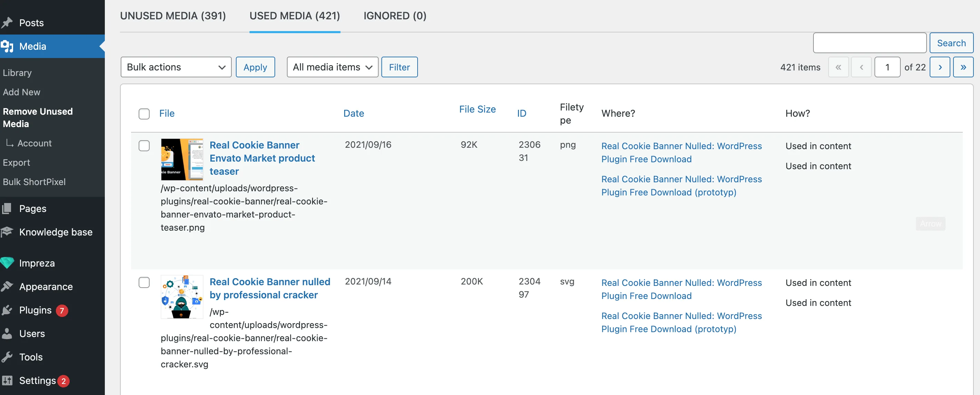The height and width of the screenshot is (395, 980).
Task: Click the media search input field
Action: point(869,43)
